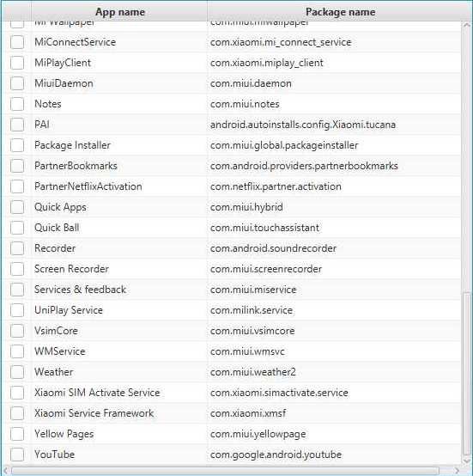
Task: Click the horizontal scrollbar left arrow
Action: point(6,471)
